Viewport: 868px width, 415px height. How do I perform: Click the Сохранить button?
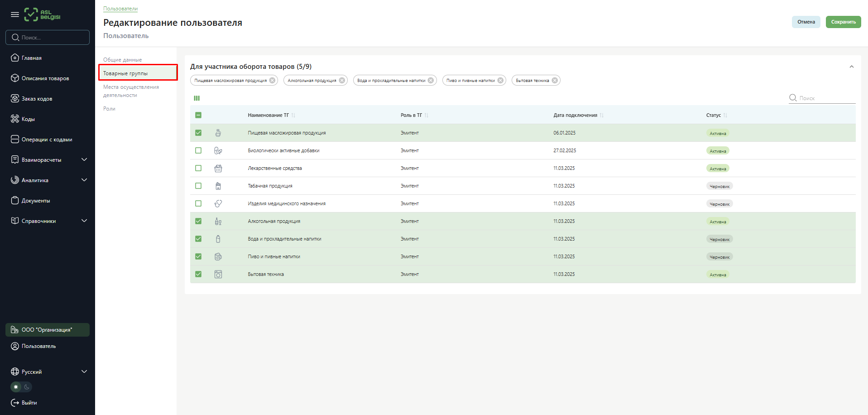[x=843, y=22]
